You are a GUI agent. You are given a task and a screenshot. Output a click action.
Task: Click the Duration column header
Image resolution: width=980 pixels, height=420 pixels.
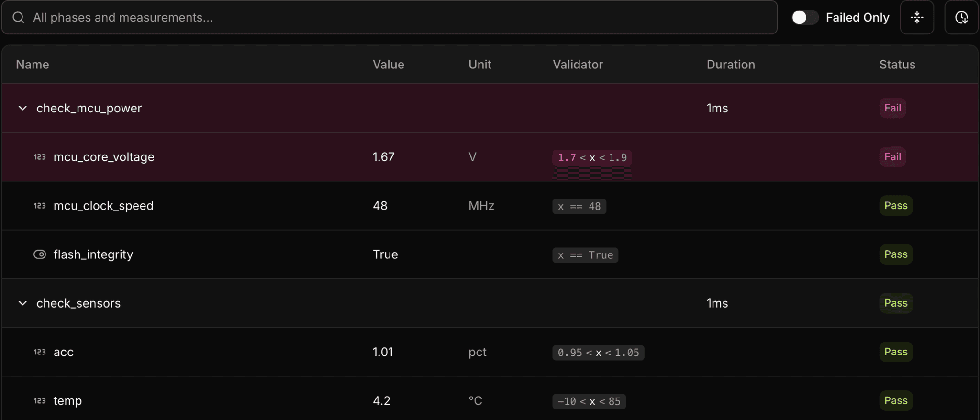(x=730, y=65)
